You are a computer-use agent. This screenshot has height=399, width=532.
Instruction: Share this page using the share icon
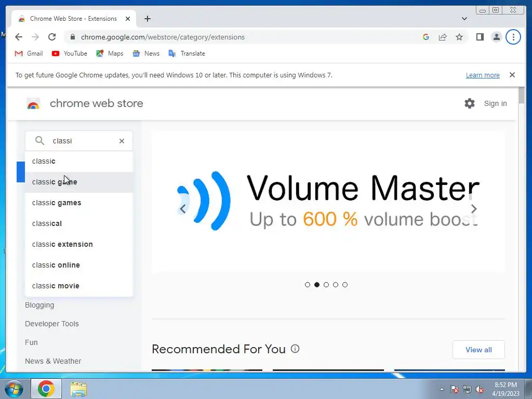pyautogui.click(x=443, y=37)
